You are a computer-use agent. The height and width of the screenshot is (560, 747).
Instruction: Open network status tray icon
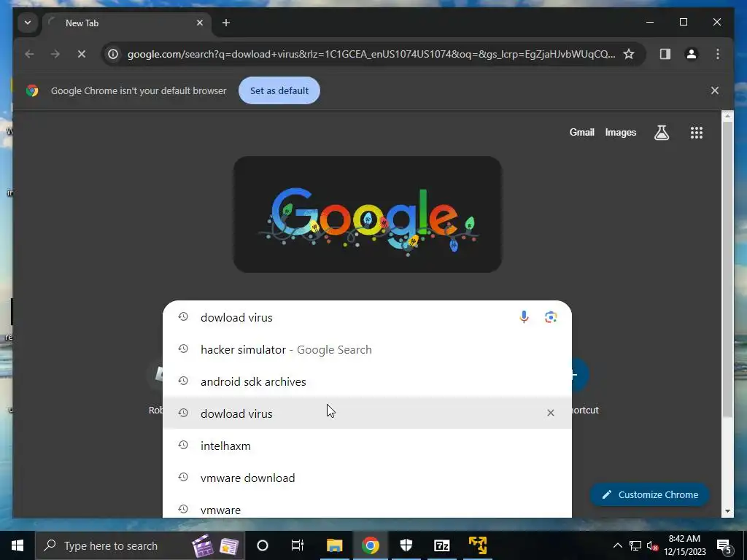tap(635, 545)
